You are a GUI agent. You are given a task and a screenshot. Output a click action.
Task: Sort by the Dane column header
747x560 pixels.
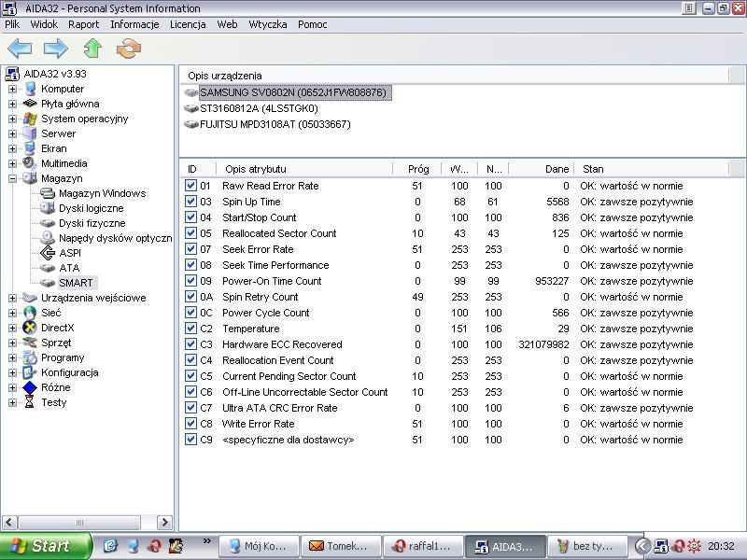542,169
